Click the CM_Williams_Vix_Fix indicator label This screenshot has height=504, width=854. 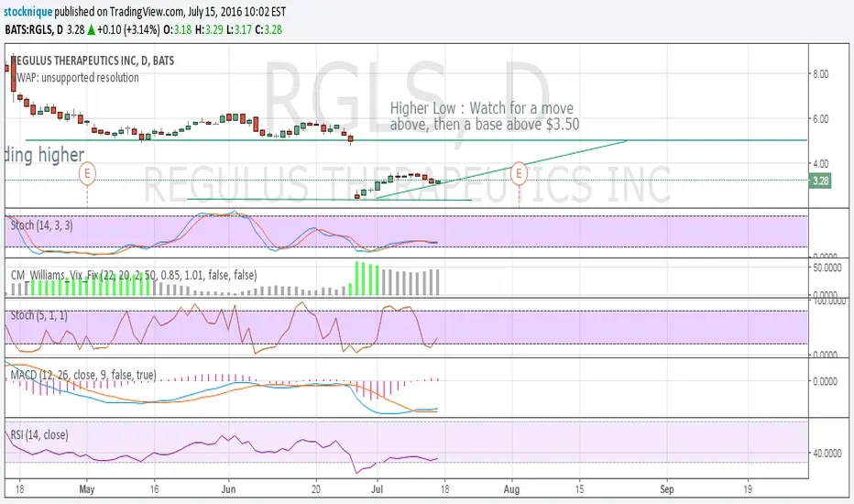[x=134, y=275]
